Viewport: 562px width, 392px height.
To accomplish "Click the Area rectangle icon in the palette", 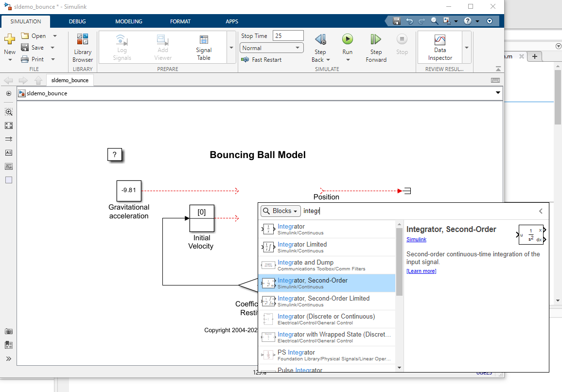I will tap(9, 180).
